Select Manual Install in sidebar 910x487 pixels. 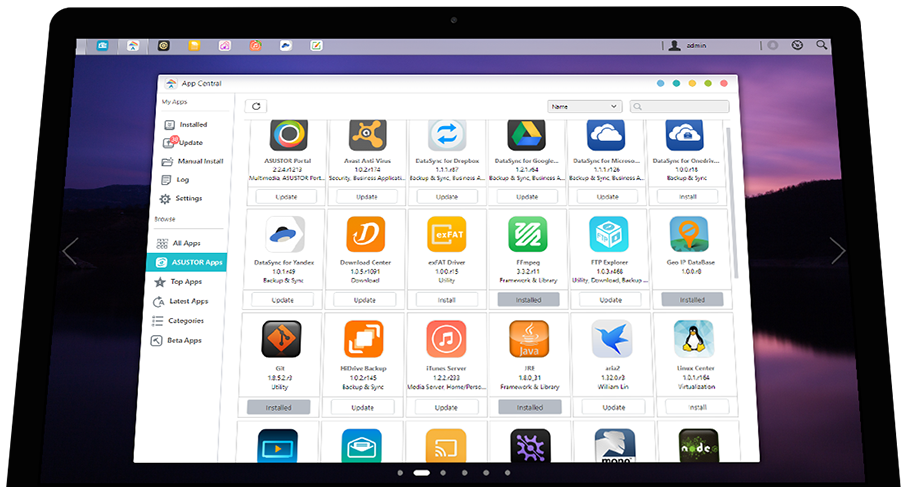193,161
